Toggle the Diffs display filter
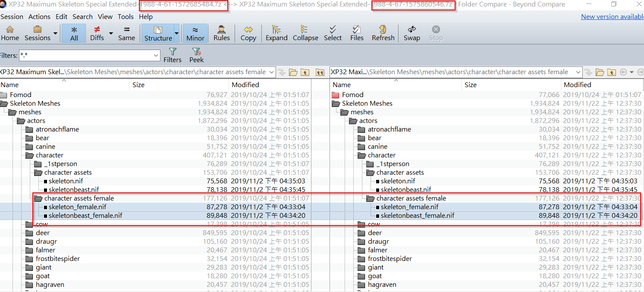The width and height of the screenshot is (644, 292). tap(97, 33)
